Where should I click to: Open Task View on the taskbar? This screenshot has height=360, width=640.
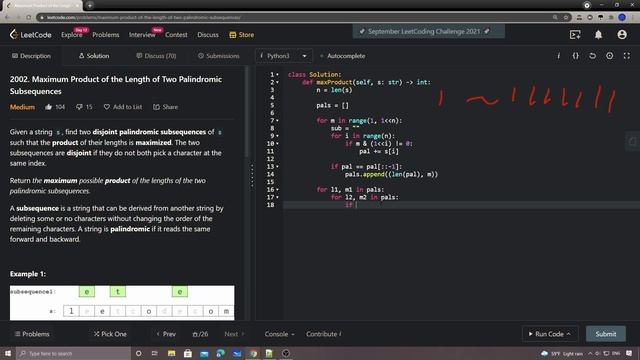coord(155,353)
